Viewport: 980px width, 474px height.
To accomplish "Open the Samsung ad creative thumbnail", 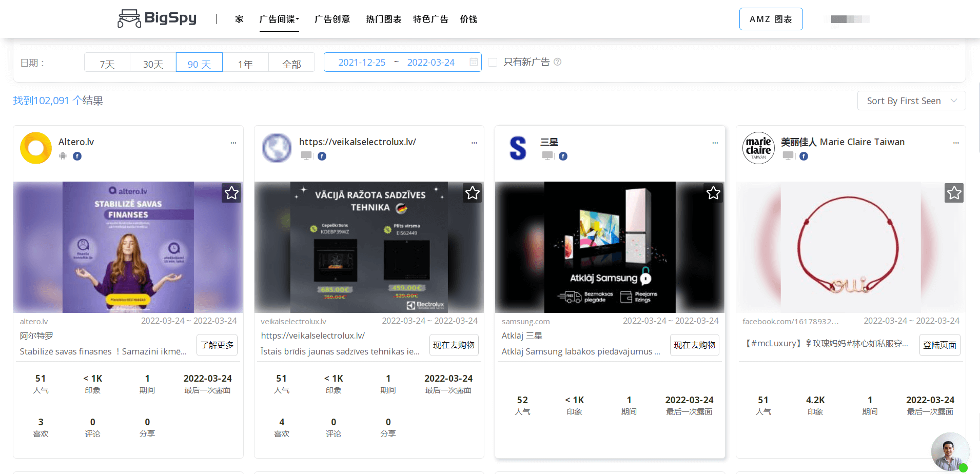I will tap(610, 247).
